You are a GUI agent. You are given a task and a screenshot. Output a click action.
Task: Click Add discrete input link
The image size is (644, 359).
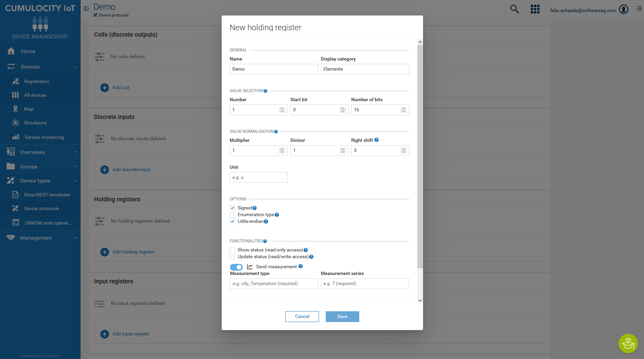[131, 169]
